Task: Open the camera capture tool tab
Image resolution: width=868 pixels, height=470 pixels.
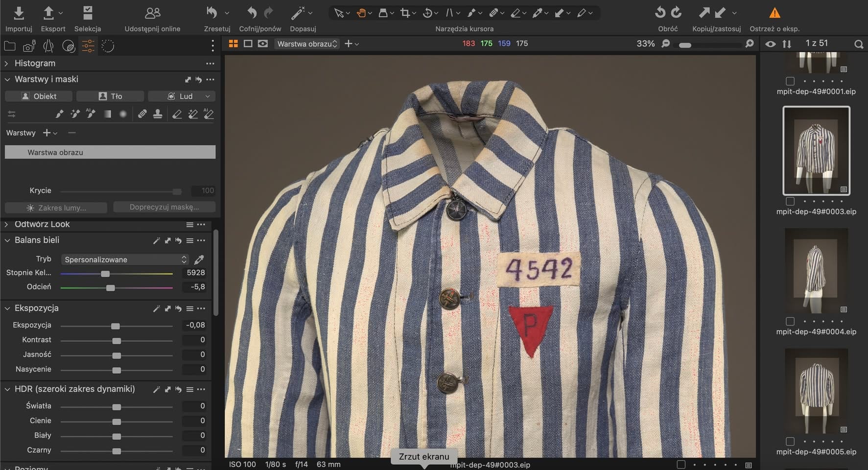Action: point(29,47)
